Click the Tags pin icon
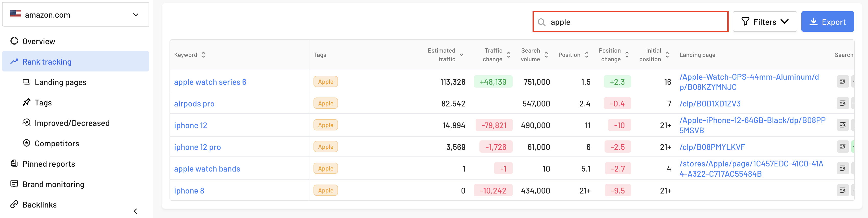 pyautogui.click(x=26, y=102)
